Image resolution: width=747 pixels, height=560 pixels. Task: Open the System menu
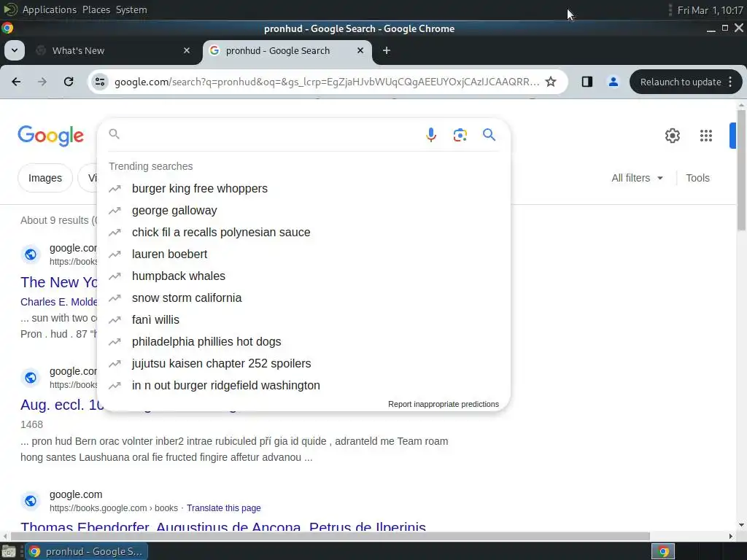pos(131,9)
